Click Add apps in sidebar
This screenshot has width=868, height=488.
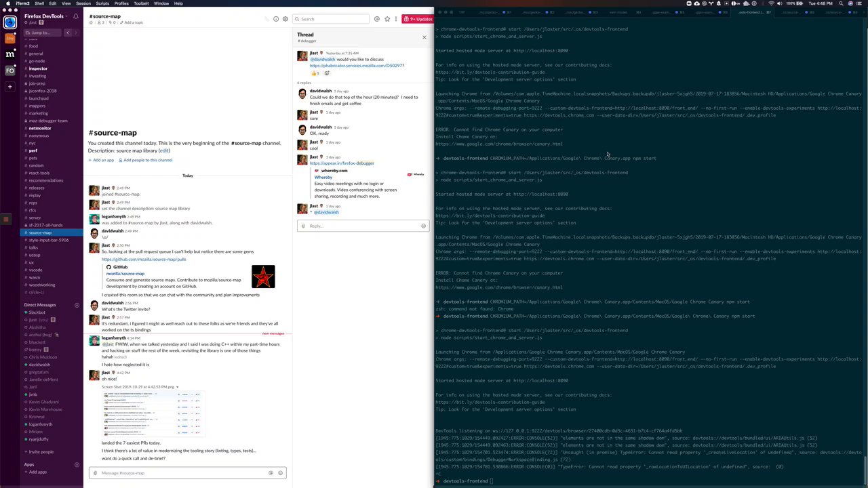click(x=37, y=472)
